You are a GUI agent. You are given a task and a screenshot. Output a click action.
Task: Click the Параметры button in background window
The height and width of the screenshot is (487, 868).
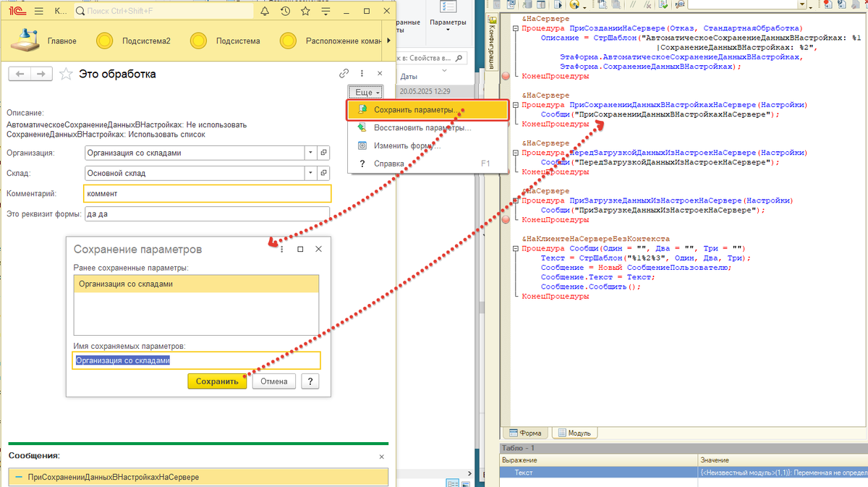click(x=448, y=14)
